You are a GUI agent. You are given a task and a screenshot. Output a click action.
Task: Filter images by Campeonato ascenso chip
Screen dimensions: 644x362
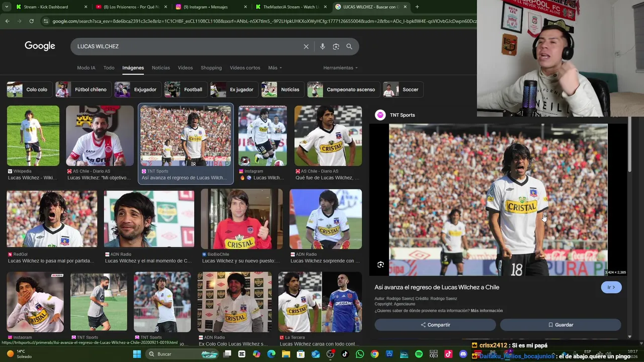tap(343, 89)
